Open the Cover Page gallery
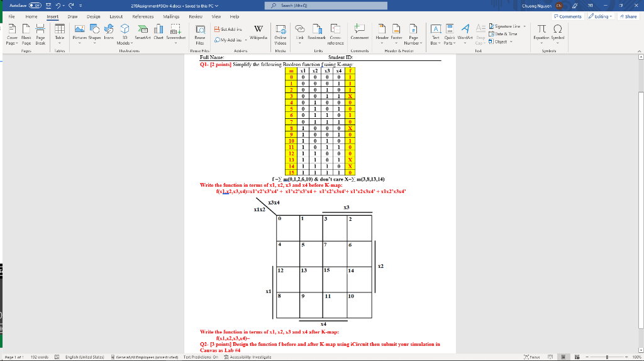644x361 pixels. click(12, 35)
